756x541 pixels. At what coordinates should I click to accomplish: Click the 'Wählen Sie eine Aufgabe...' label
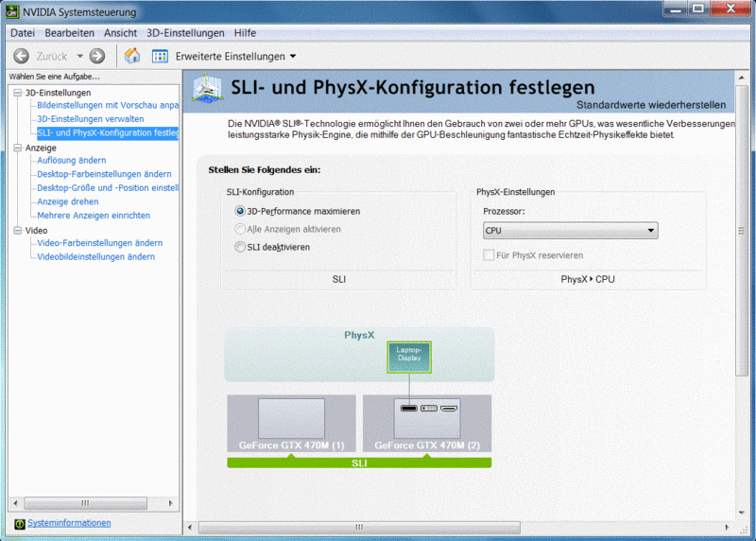click(55, 77)
